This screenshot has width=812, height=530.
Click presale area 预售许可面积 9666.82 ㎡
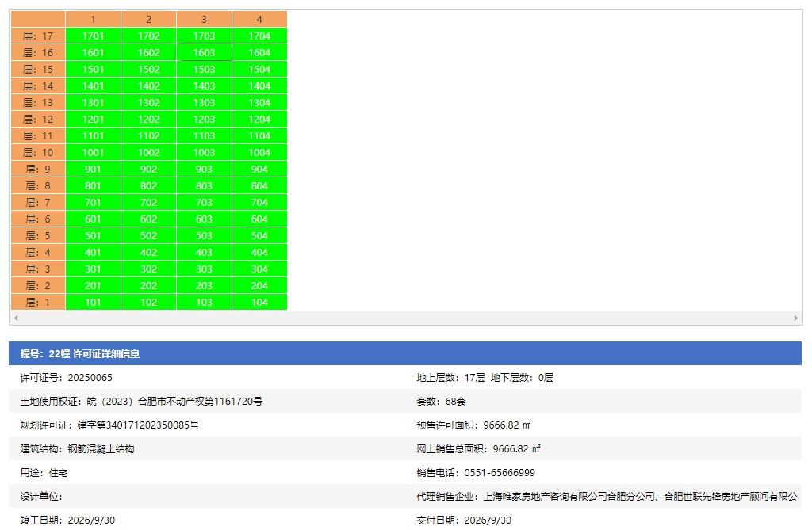click(x=474, y=425)
